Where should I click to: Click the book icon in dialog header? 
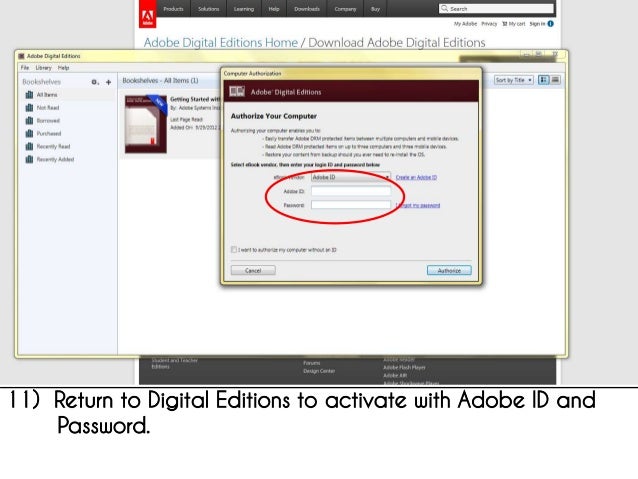[237, 92]
